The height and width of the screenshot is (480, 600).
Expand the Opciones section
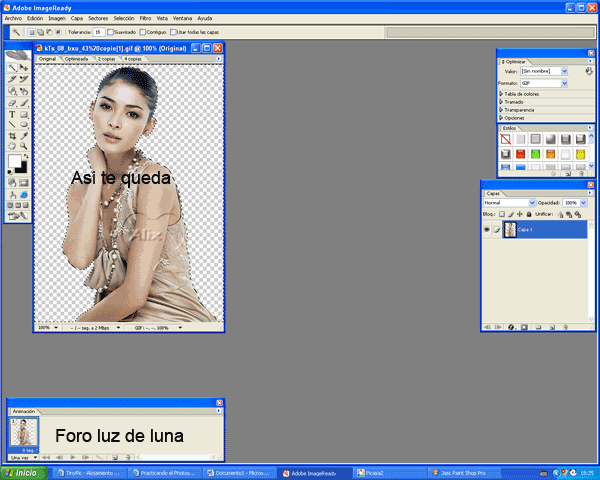click(x=501, y=118)
